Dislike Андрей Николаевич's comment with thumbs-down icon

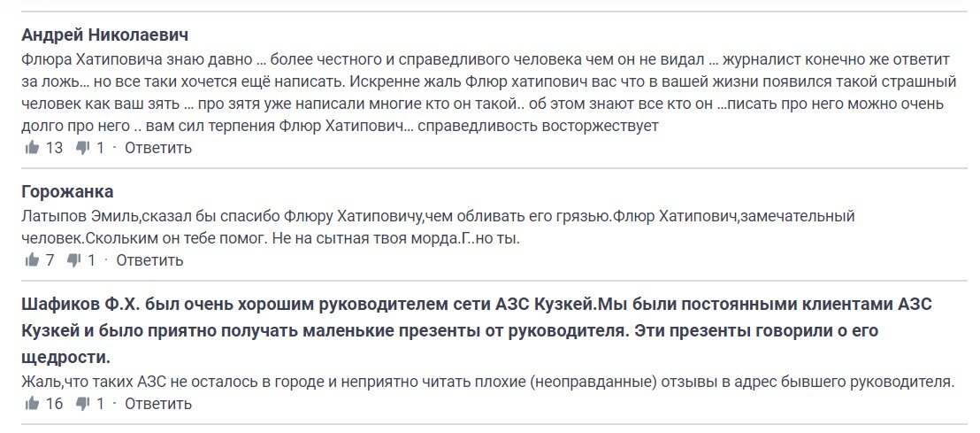(82, 148)
